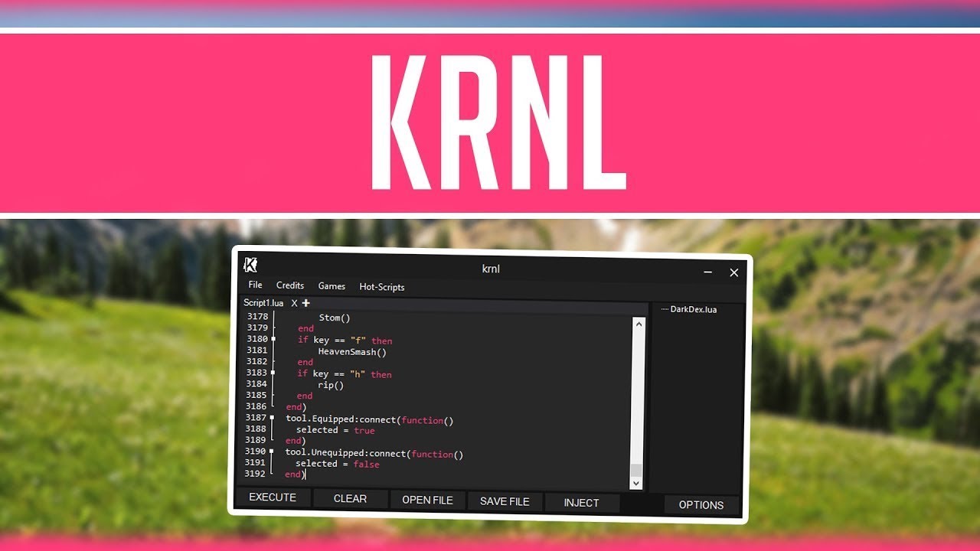Open the Credits menu
The width and height of the screenshot is (980, 551).
[290, 285]
